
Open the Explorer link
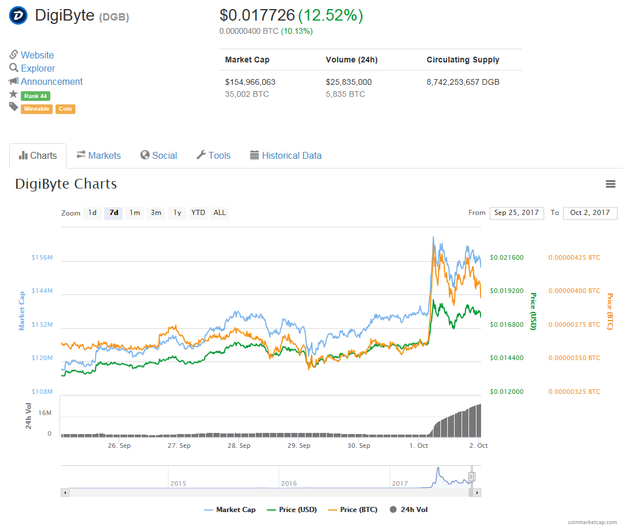[38, 68]
